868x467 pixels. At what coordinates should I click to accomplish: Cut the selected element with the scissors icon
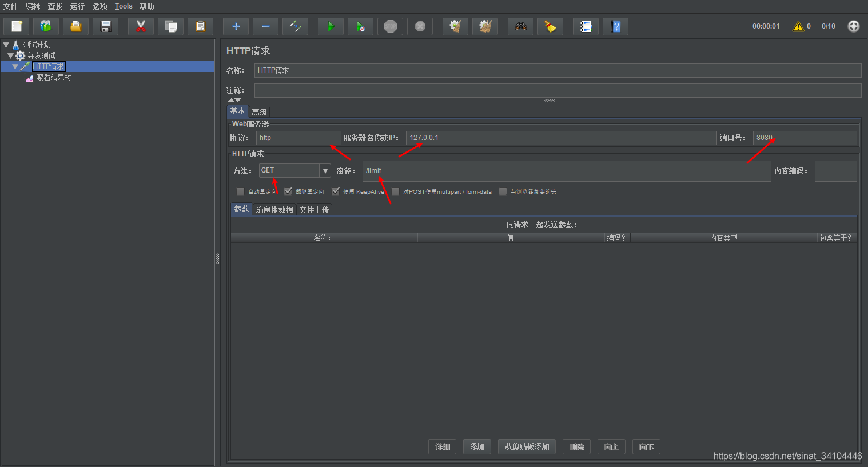[x=141, y=26]
